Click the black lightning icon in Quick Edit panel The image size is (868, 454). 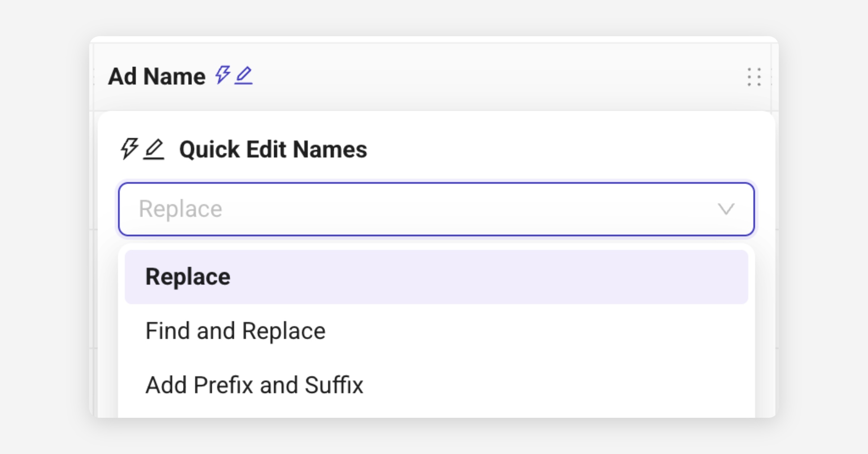(129, 148)
